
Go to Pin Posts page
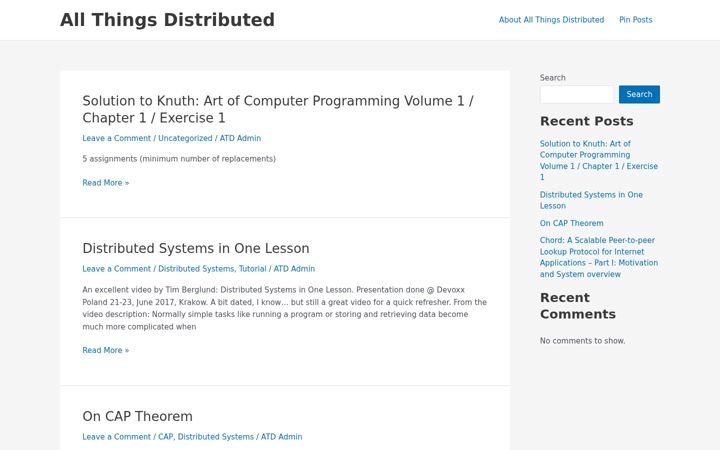(636, 20)
